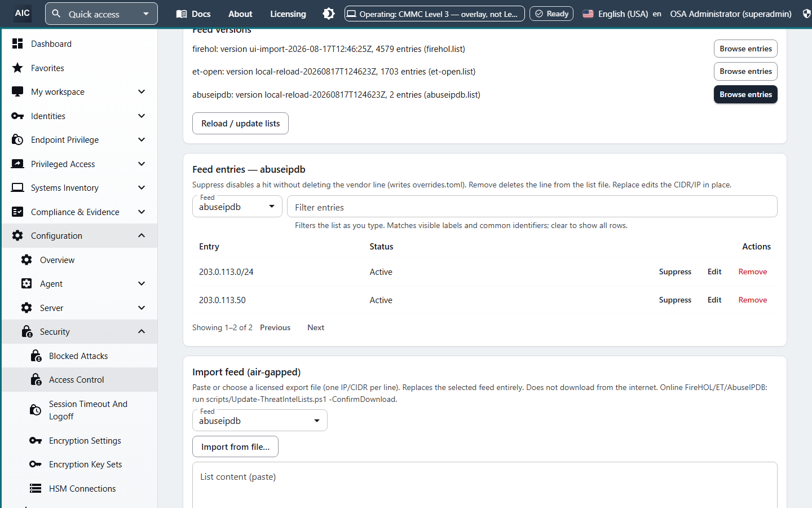
Task: Click the Filter entries input field
Action: point(532,207)
